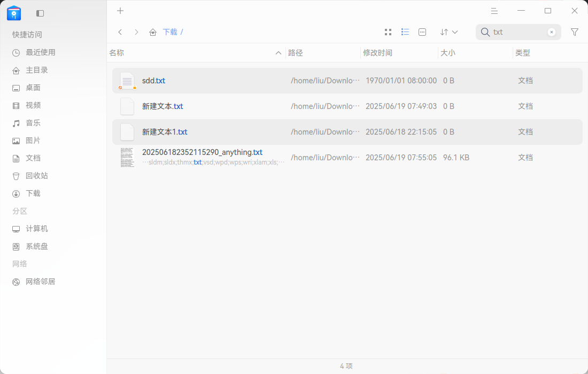Go forward with the right arrow
Screen dimensions: 588x374
tap(136, 32)
